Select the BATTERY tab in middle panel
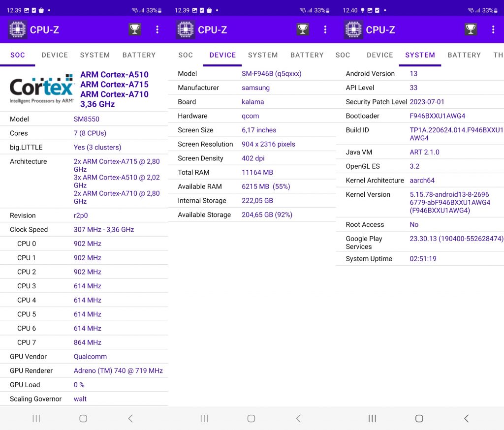Image resolution: width=504 pixels, height=430 pixels. pos(307,55)
